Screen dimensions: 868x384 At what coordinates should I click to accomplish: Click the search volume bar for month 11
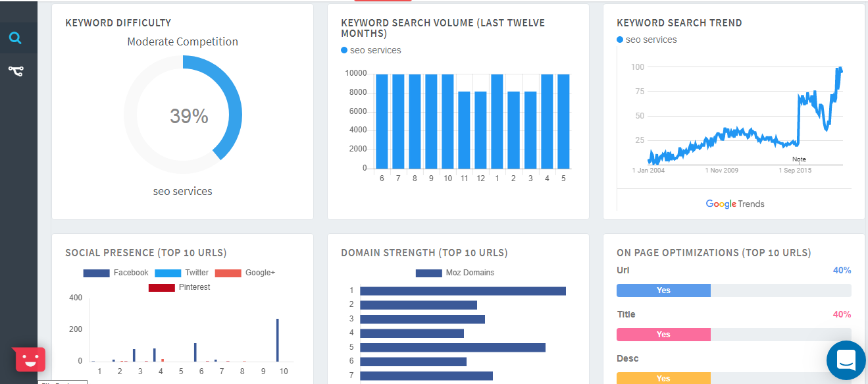[464, 130]
